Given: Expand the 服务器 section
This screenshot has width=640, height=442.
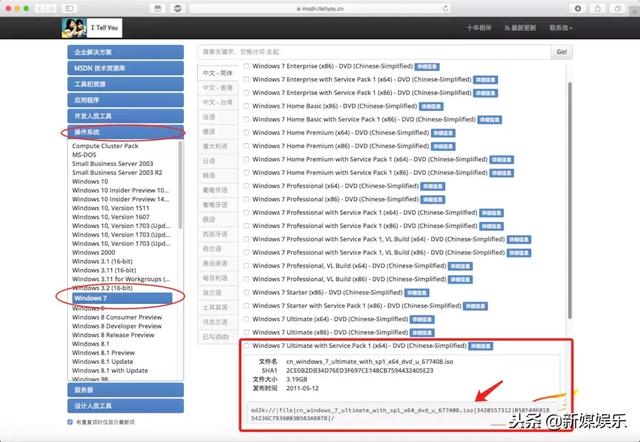Looking at the screenshot, I should tap(125, 390).
